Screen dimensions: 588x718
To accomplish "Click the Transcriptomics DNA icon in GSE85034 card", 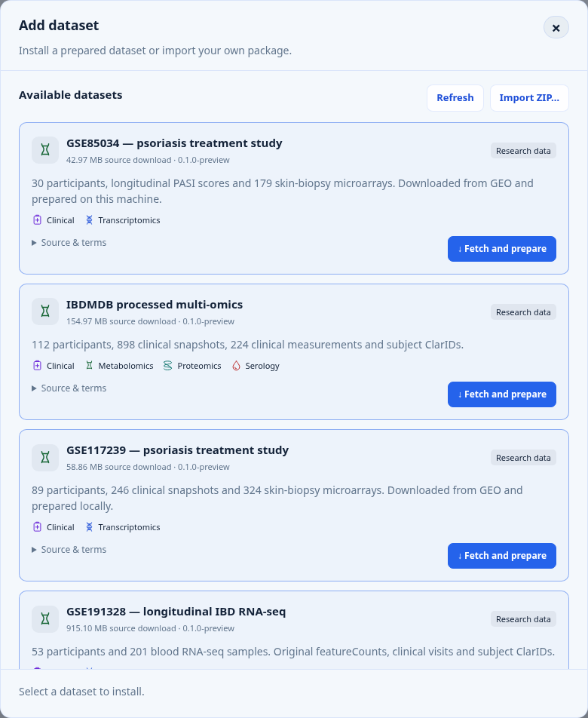I will 89,220.
